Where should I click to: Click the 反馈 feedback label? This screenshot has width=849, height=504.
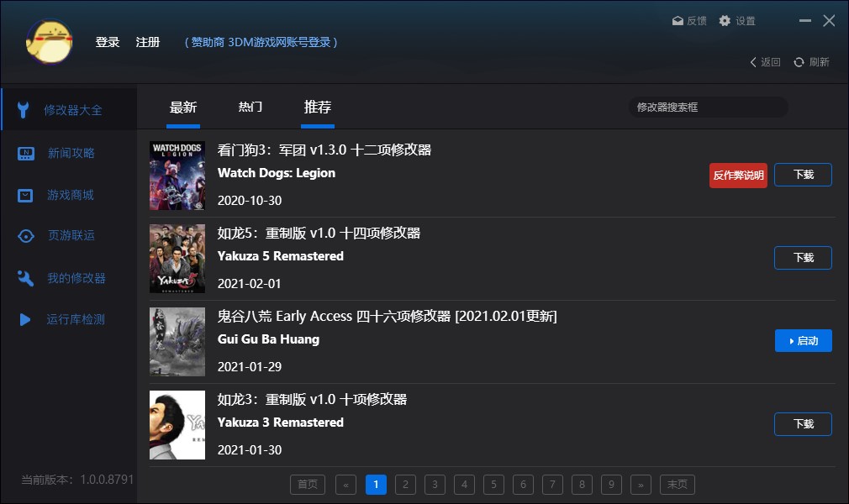click(x=697, y=21)
